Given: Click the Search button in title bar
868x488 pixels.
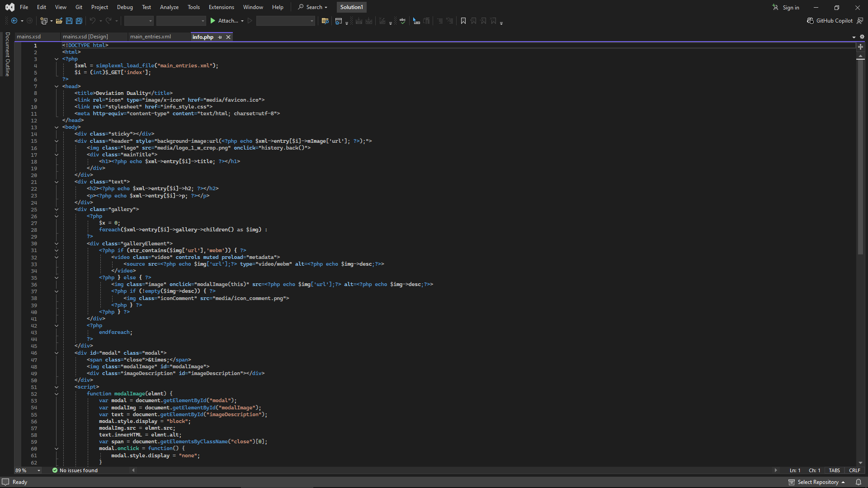Looking at the screenshot, I should [x=312, y=7].
